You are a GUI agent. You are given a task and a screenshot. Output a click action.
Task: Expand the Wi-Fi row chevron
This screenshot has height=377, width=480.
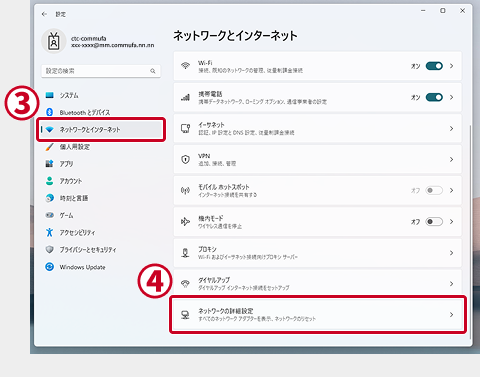pos(451,66)
